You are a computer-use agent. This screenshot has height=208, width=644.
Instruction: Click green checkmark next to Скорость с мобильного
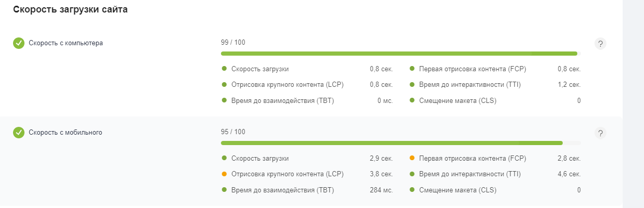pos(19,133)
